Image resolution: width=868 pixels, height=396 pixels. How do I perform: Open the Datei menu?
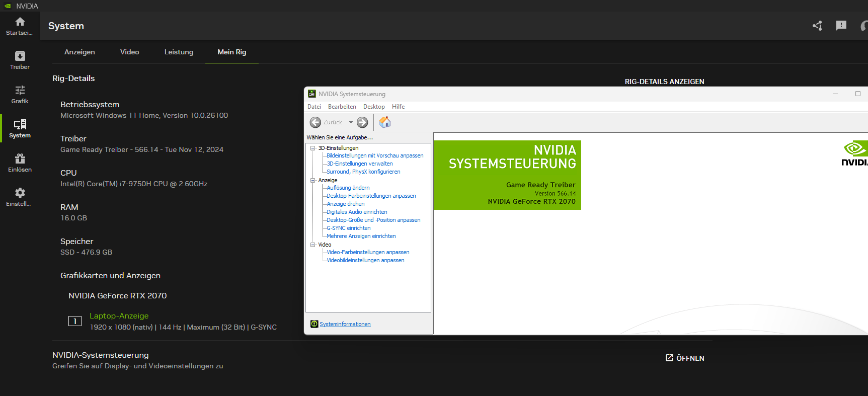point(314,107)
